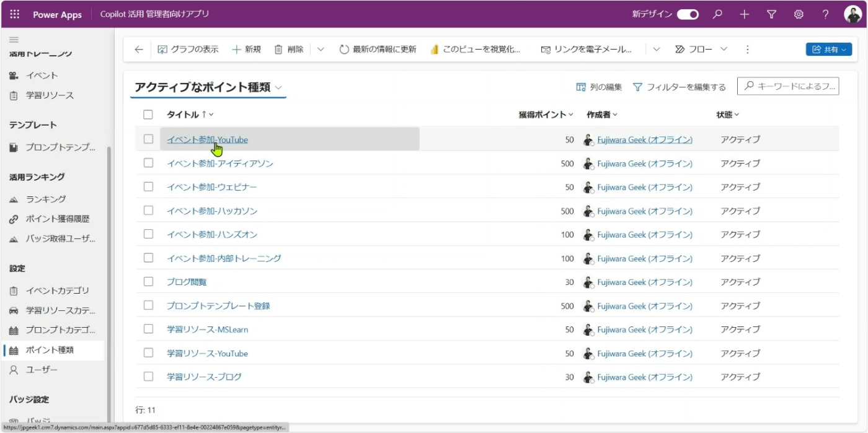Open the イベント参加-アイディアソン record
Image resolution: width=868 pixels, height=433 pixels.
click(x=219, y=164)
